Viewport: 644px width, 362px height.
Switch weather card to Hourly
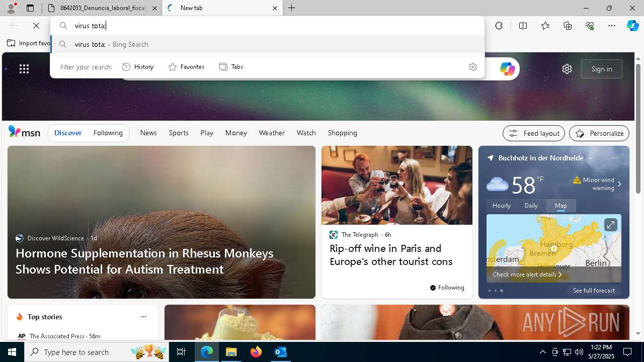pos(502,205)
